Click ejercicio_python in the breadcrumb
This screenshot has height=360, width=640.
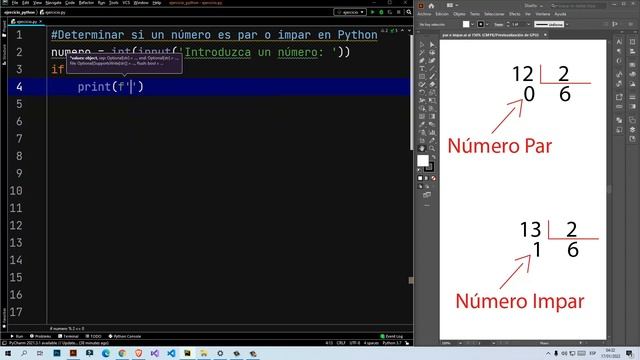tap(19, 12)
